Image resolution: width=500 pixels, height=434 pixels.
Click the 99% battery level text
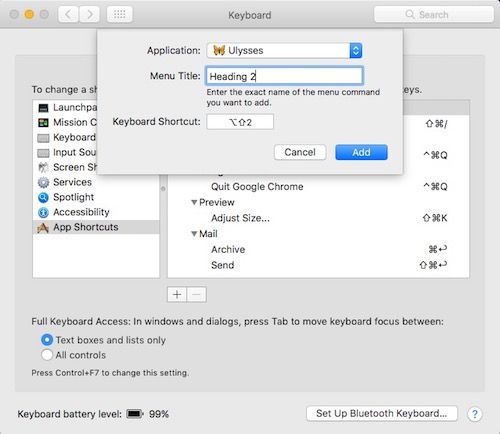[x=159, y=414]
